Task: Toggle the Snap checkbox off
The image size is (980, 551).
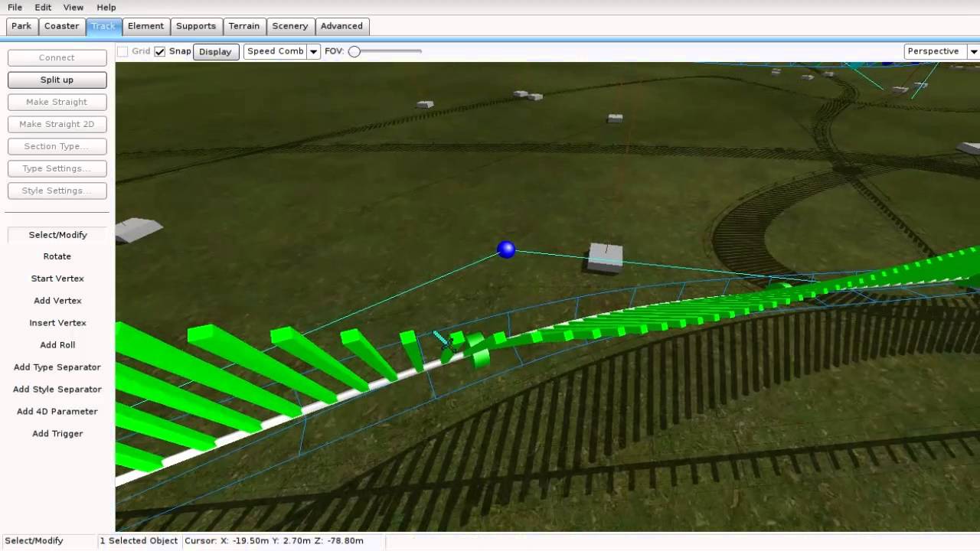Action: [x=159, y=51]
